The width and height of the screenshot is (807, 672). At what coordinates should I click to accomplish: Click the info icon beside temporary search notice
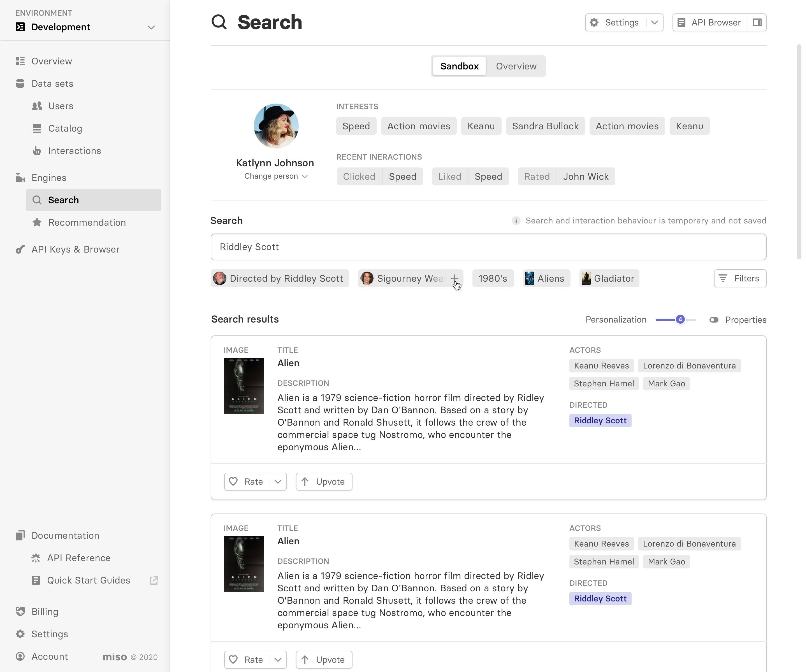tap(516, 221)
